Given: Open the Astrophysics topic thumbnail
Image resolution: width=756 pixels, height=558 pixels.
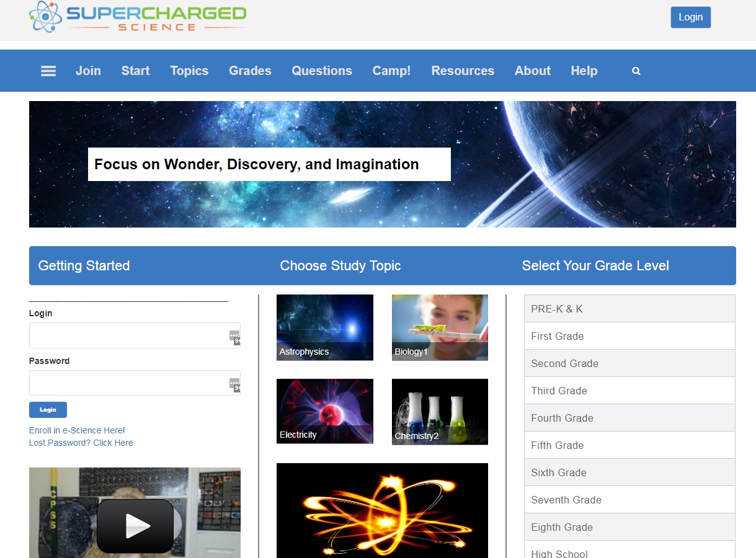Looking at the screenshot, I should pyautogui.click(x=324, y=327).
